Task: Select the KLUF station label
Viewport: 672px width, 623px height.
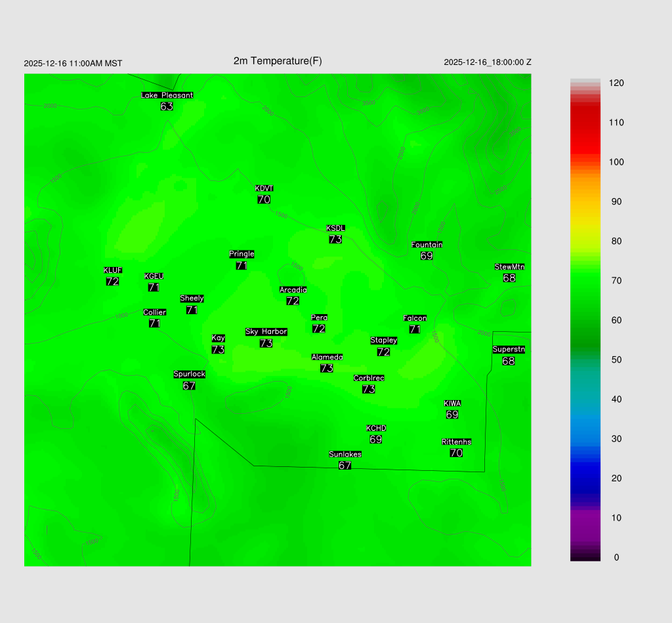Action: (112, 270)
